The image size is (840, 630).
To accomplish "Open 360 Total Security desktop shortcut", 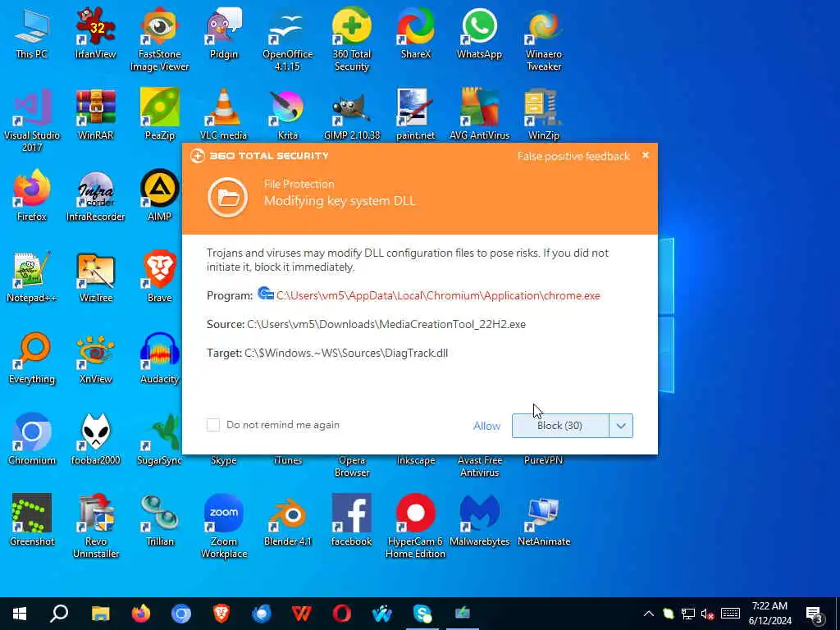I will click(x=351, y=39).
